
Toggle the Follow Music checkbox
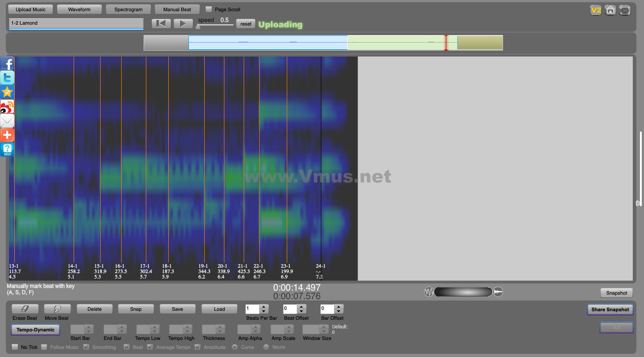tap(44, 347)
